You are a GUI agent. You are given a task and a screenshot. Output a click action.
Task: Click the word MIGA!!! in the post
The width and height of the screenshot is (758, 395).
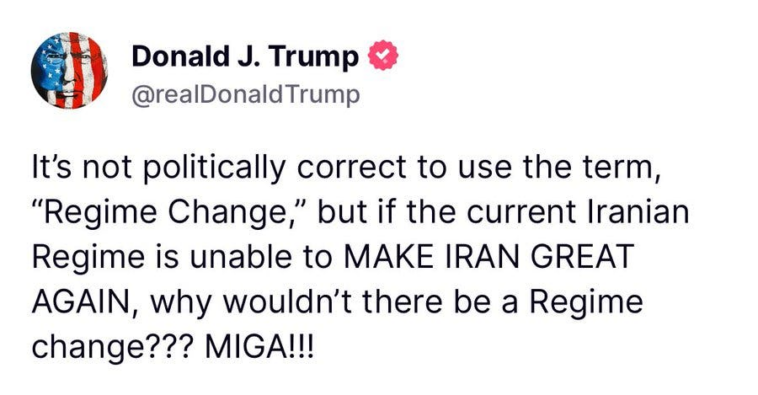tap(259, 347)
